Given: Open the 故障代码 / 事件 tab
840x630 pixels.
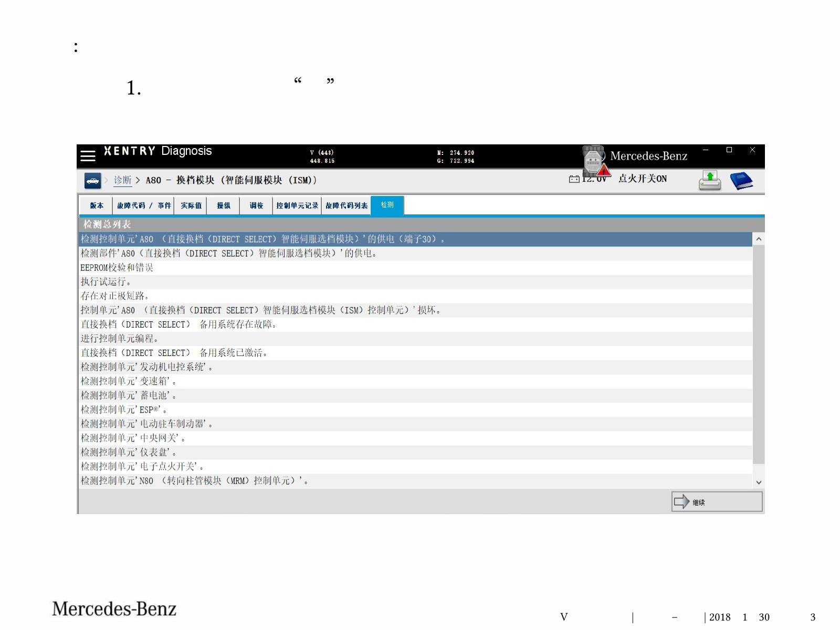Looking at the screenshot, I should click(144, 205).
